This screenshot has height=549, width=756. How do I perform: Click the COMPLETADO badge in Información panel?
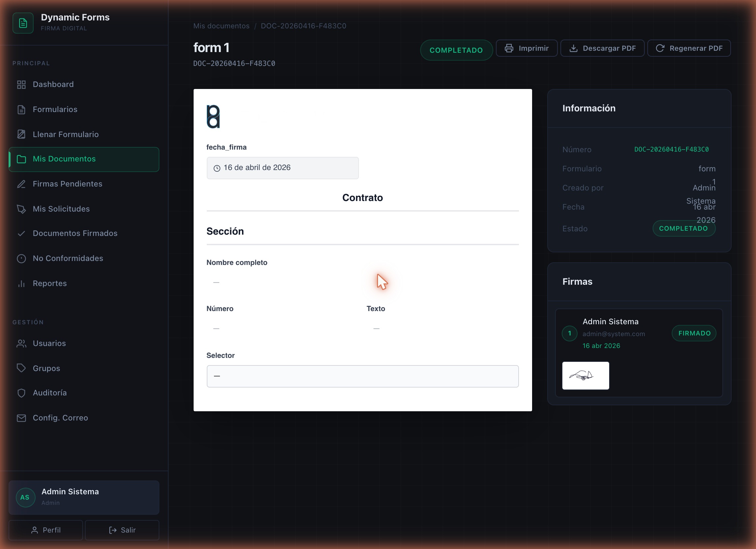(684, 228)
